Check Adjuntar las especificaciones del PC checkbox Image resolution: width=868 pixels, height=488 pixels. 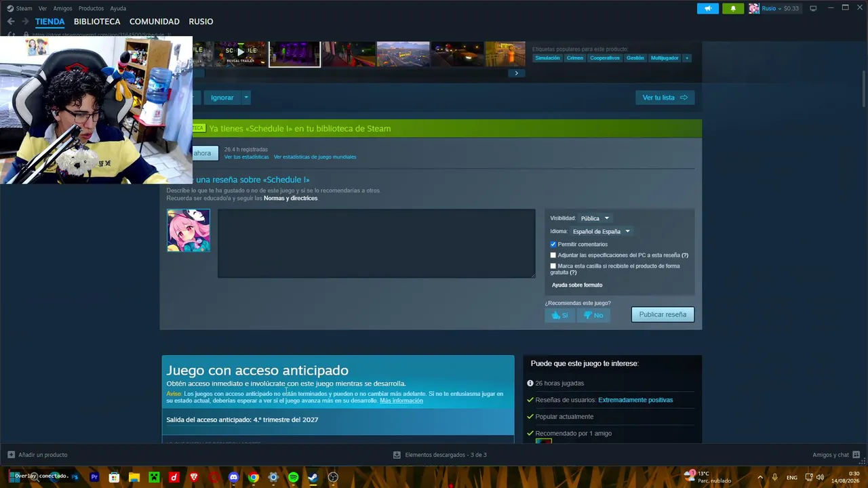(x=553, y=256)
